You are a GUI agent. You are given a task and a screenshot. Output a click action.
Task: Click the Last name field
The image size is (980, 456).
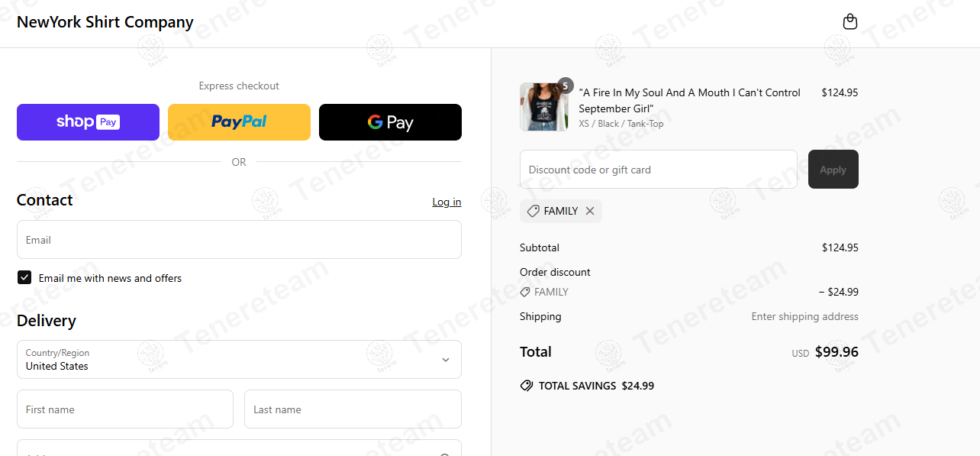pos(353,409)
